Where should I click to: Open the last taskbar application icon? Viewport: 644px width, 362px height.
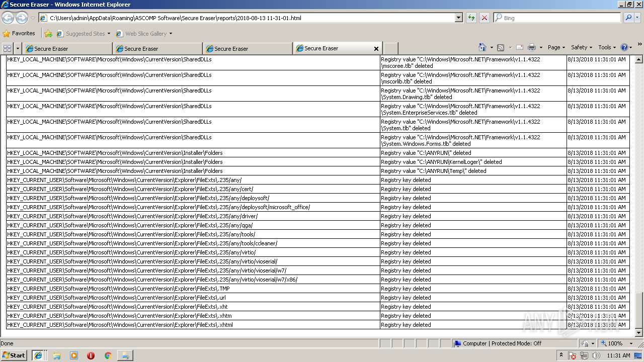click(x=125, y=355)
